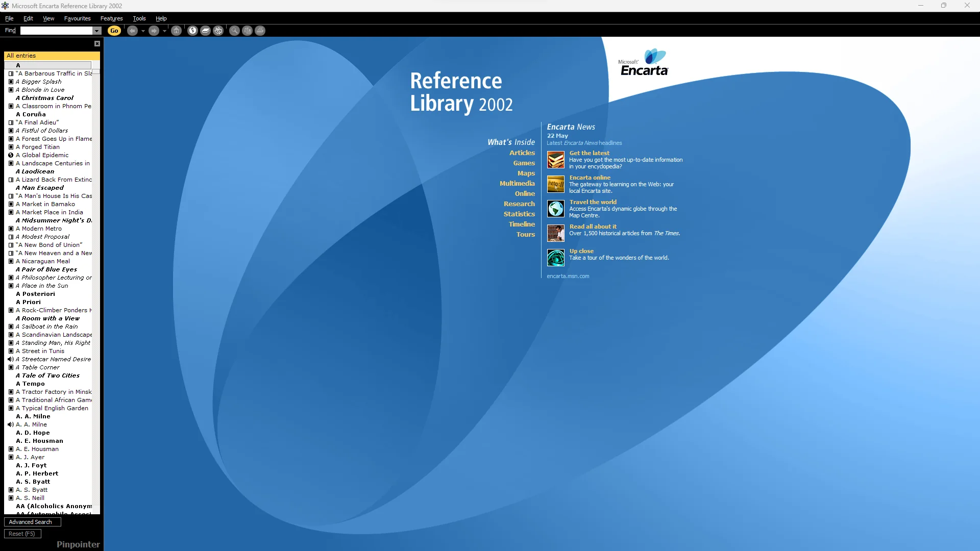Click the Forward arrow toolbar icon
980x551 pixels.
point(154,31)
